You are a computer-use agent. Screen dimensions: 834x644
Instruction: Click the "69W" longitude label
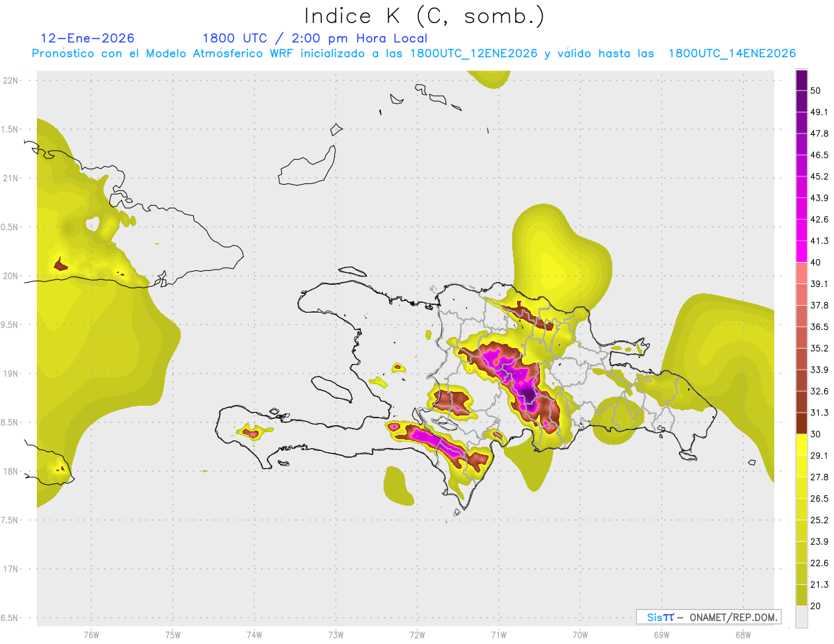(662, 634)
